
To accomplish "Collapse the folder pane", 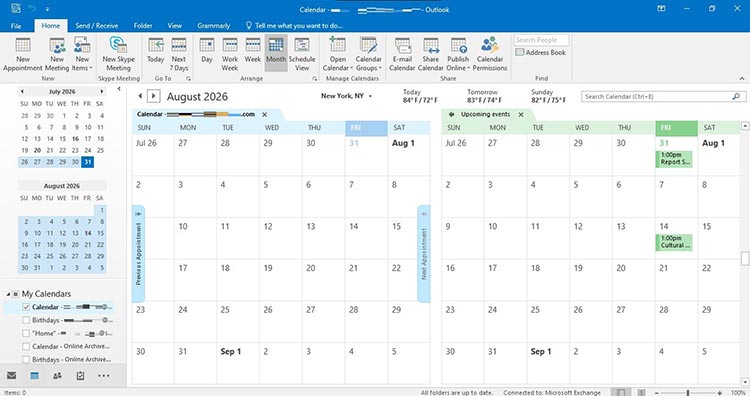I will pyautogui.click(x=119, y=89).
